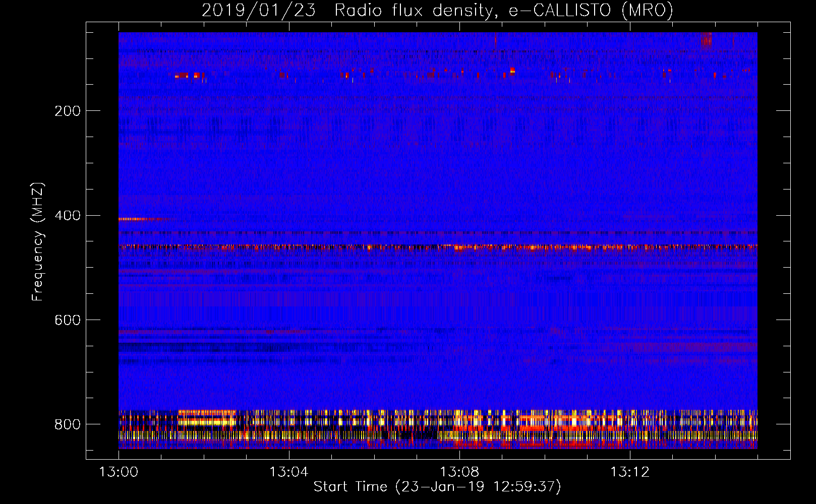
Task: Select the 400 frequency tick label
Action: click(x=68, y=216)
